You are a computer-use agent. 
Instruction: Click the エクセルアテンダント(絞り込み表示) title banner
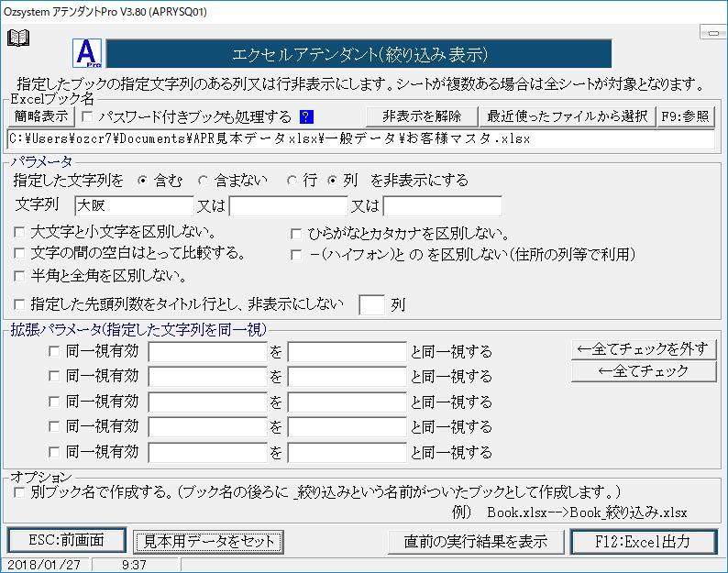click(x=358, y=54)
